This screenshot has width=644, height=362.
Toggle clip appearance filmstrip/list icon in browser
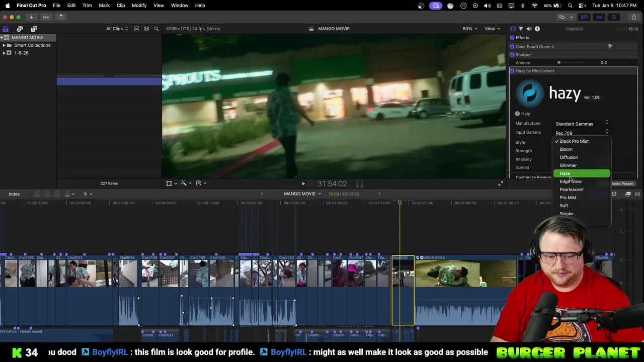pyautogui.click(x=136, y=29)
